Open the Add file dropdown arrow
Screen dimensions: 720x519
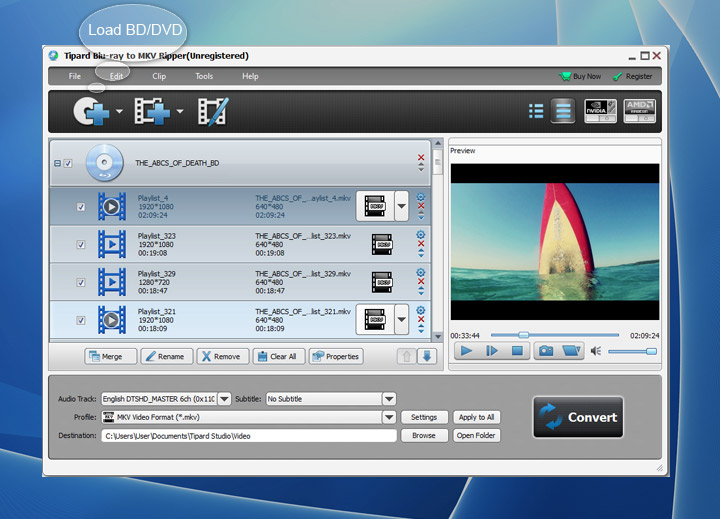(x=180, y=111)
